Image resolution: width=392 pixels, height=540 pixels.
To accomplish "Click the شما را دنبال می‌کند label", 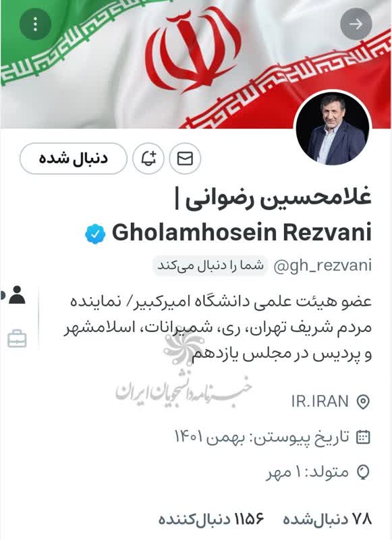I will pos(210,265).
